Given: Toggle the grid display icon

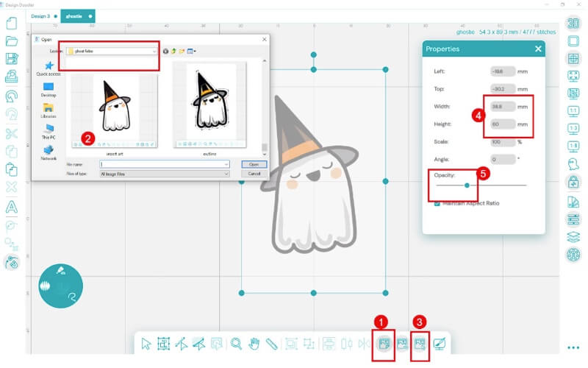Looking at the screenshot, I should (573, 58).
